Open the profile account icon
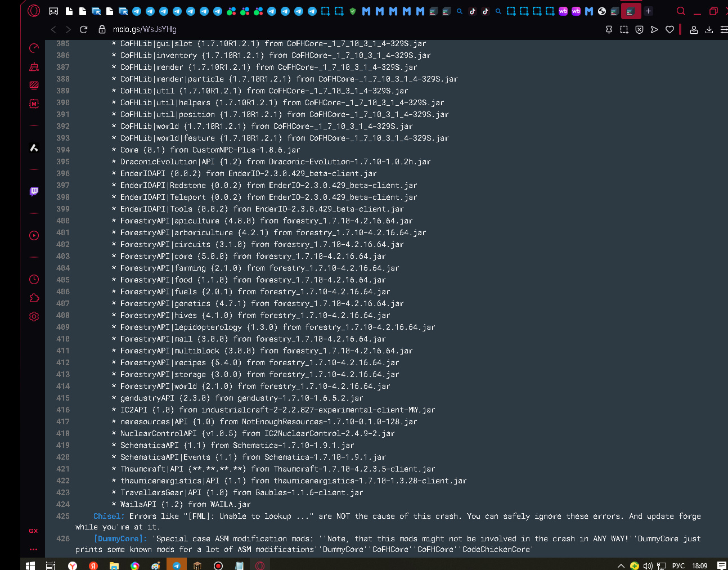Image resolution: width=728 pixels, height=570 pixels. coord(694,29)
